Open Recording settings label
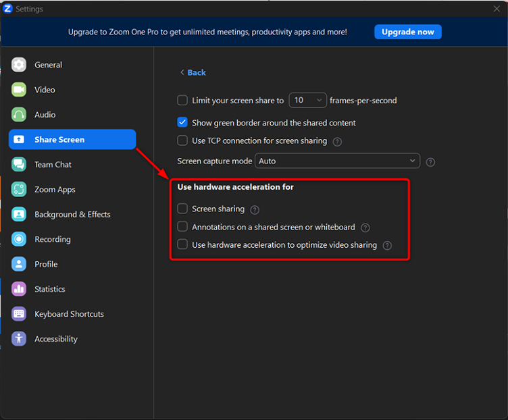This screenshot has height=420, width=508. pyautogui.click(x=53, y=239)
